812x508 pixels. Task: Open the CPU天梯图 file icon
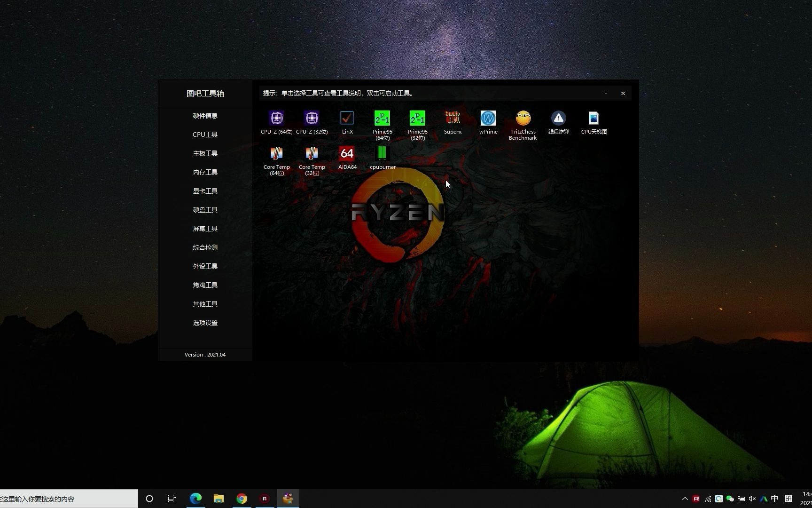click(x=593, y=118)
